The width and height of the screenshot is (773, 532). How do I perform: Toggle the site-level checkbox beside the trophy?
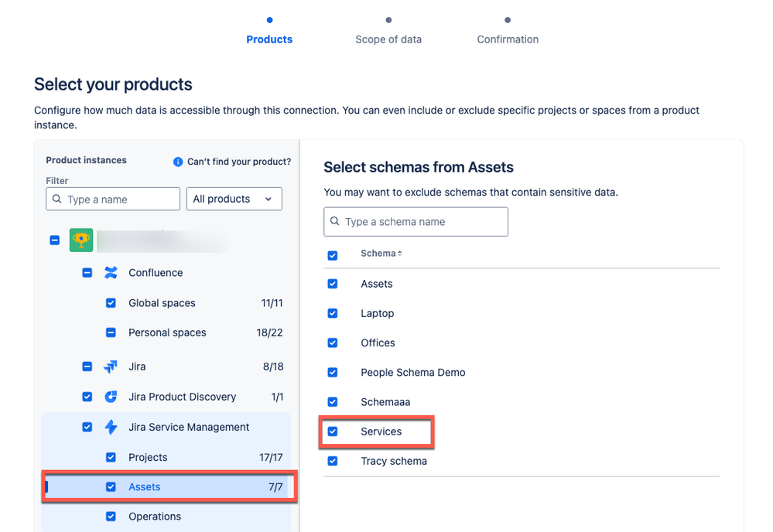point(55,240)
